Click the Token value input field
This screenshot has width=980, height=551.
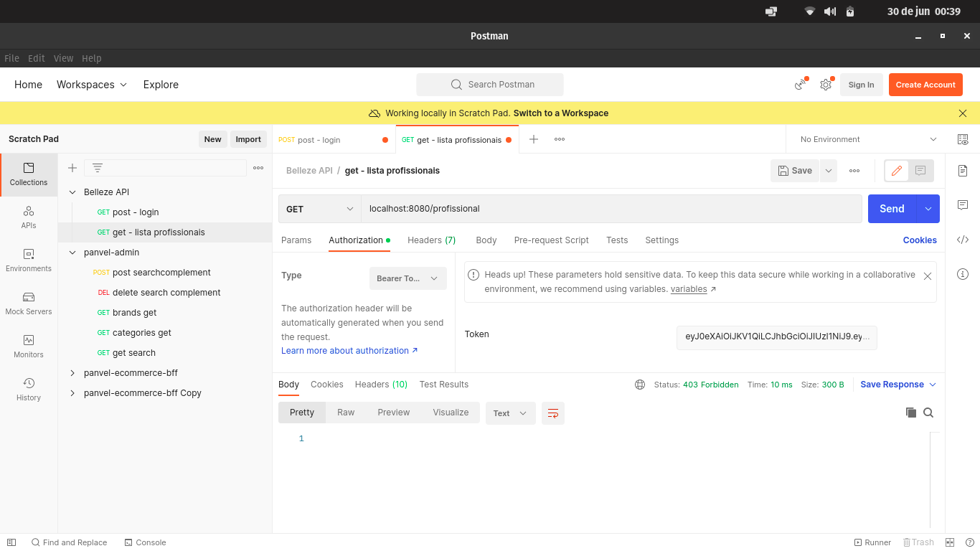[x=777, y=337]
